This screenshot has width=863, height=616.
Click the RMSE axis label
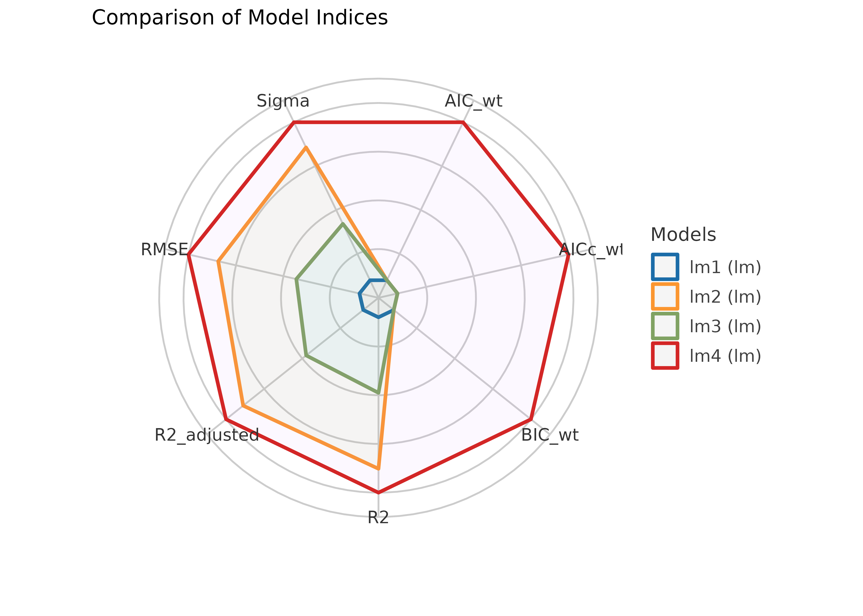tap(164, 250)
